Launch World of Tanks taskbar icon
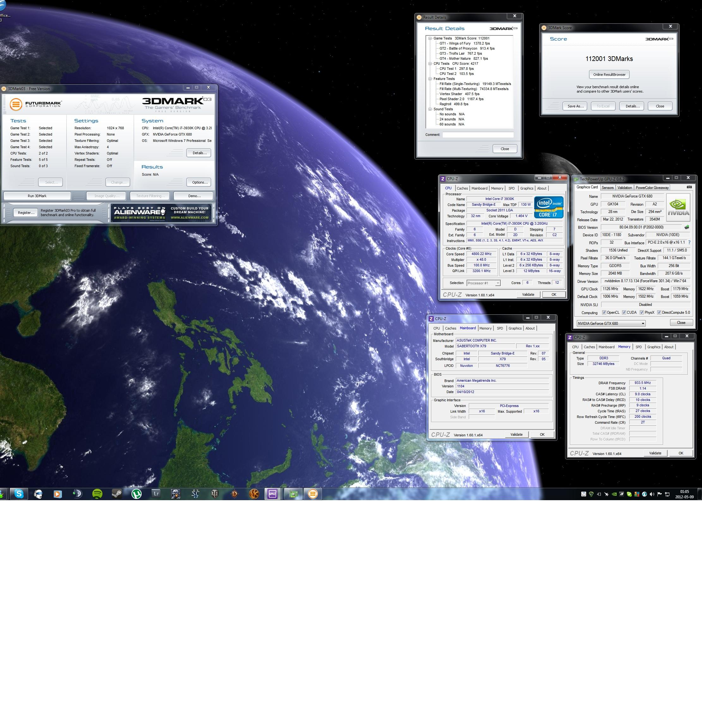Viewport: 702px width, 728px height. [x=215, y=494]
